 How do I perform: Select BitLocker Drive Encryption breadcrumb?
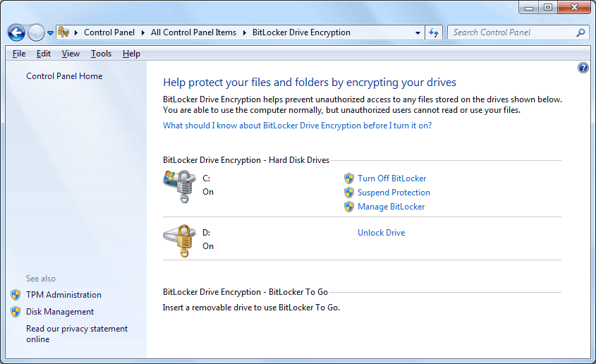coord(301,32)
